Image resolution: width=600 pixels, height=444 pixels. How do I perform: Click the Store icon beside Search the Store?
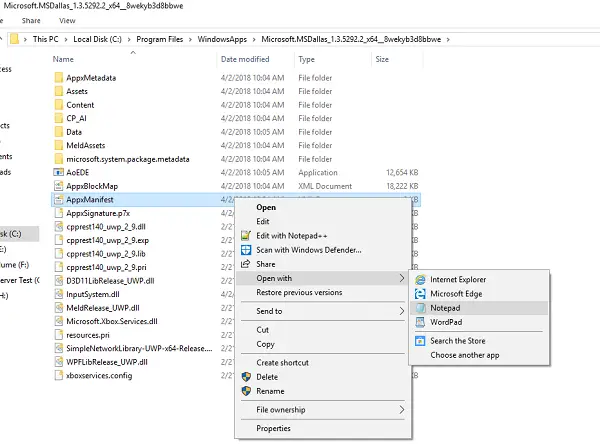pos(420,341)
